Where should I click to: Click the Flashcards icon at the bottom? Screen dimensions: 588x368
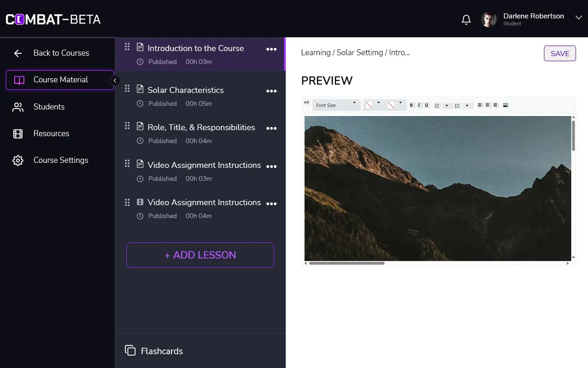click(x=130, y=351)
